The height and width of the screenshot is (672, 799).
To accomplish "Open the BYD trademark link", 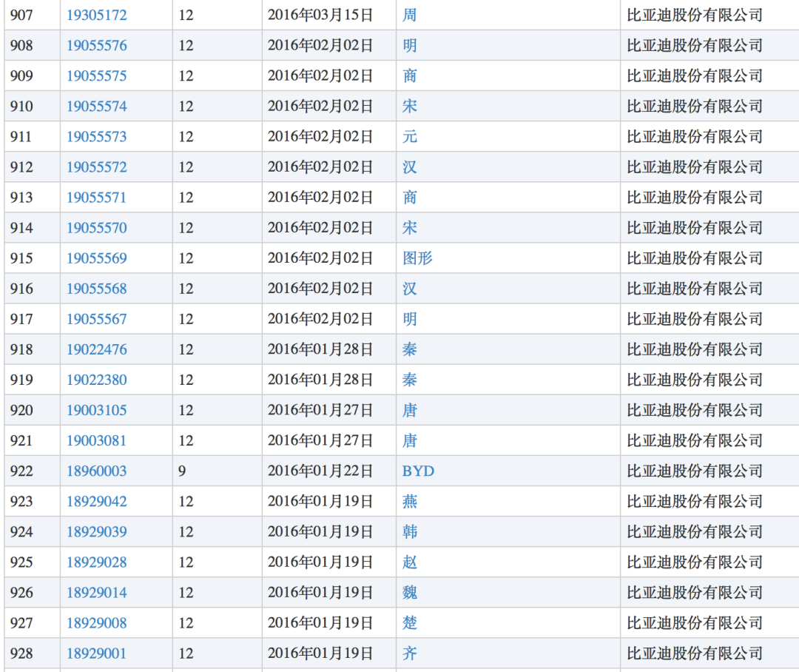I will click(418, 471).
